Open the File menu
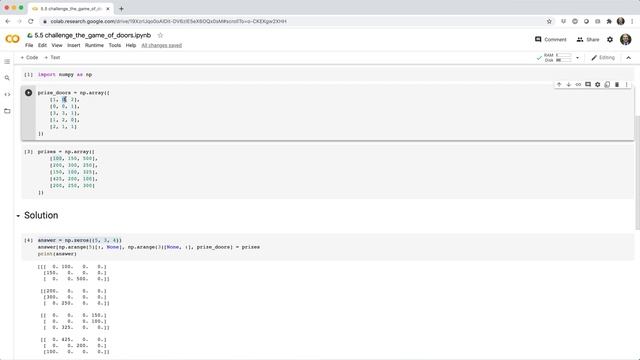This screenshot has width=640, height=360. coord(29,45)
